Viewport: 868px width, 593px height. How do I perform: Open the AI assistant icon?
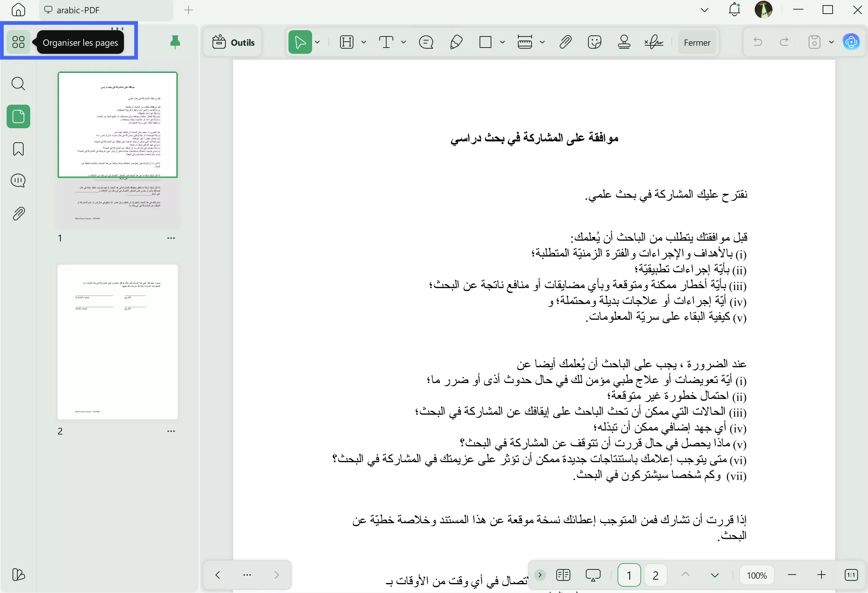click(x=851, y=42)
